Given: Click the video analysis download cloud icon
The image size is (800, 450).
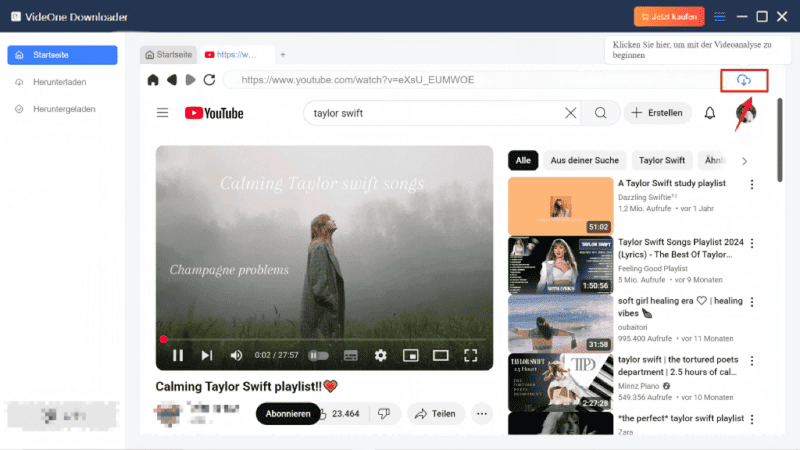Looking at the screenshot, I should (744, 80).
